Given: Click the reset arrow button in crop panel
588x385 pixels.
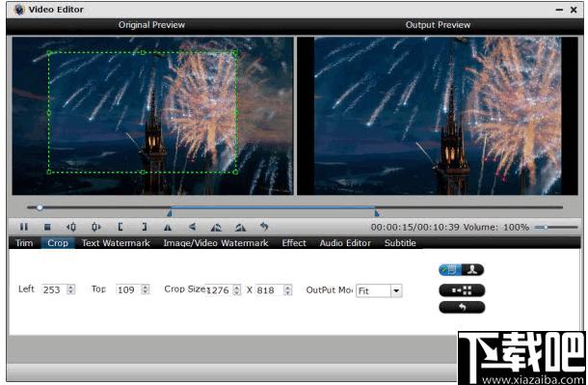Looking at the screenshot, I should pos(462,307).
